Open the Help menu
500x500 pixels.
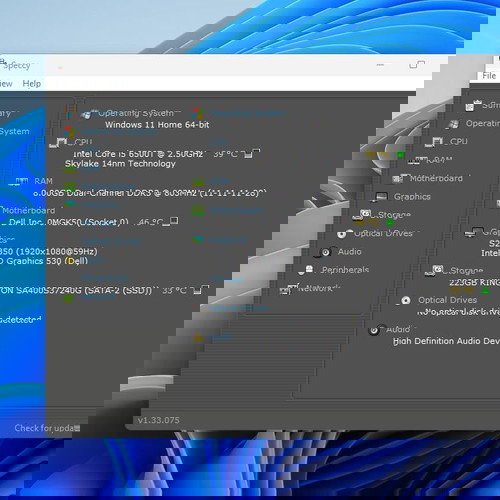tap(32, 83)
